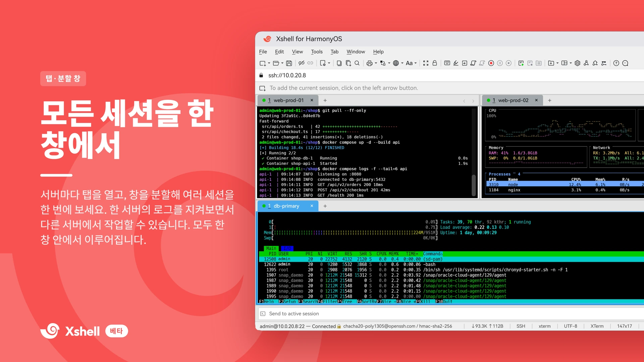Image resolution: width=644 pixels, height=362 pixels.
Task: Expand the New Session dropdown arrow
Action: (269, 63)
